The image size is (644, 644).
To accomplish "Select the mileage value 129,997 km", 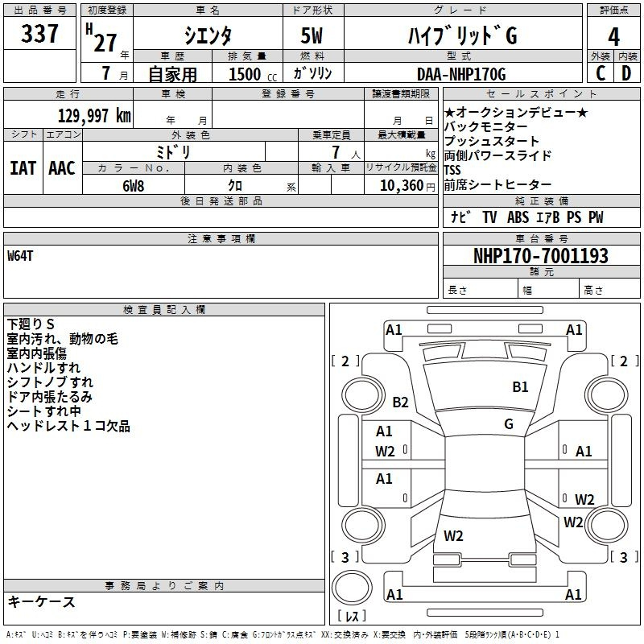I will pos(94,116).
